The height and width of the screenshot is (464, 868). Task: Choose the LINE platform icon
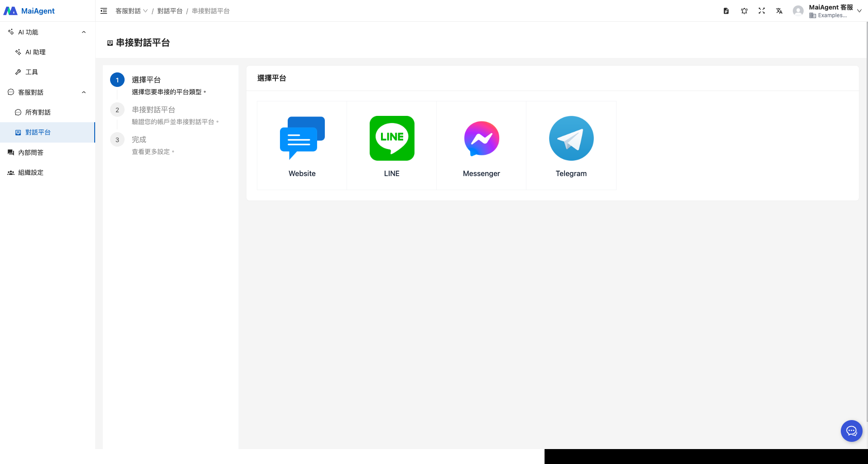pyautogui.click(x=392, y=139)
